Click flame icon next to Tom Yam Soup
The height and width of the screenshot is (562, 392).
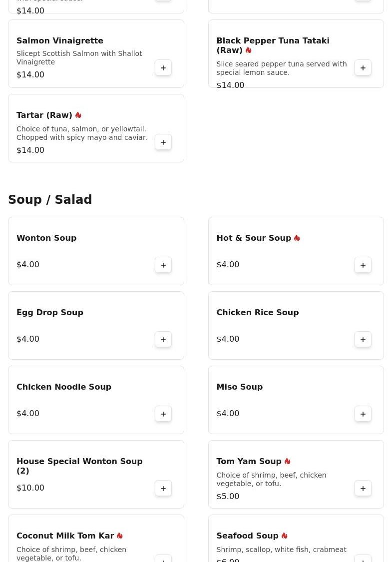(288, 461)
